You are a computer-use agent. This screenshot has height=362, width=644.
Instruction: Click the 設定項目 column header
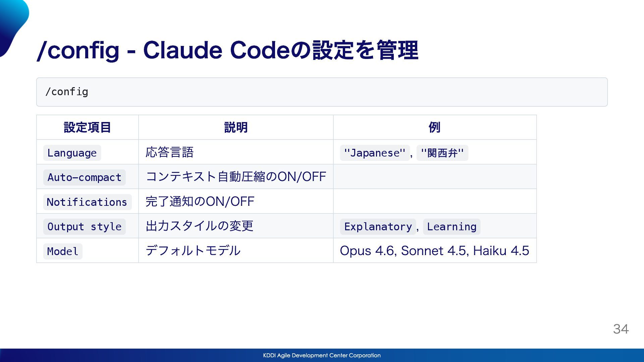(87, 127)
